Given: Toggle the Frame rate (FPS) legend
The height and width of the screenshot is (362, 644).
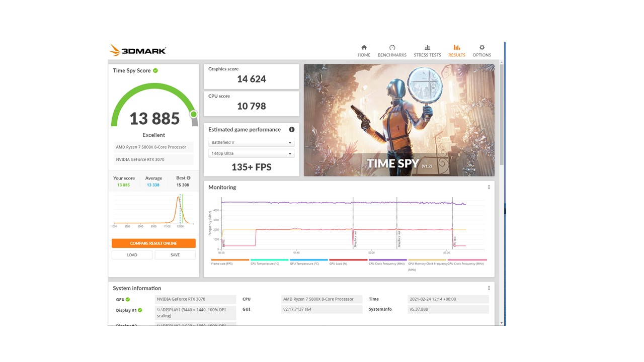Looking at the screenshot, I should pyautogui.click(x=230, y=262).
